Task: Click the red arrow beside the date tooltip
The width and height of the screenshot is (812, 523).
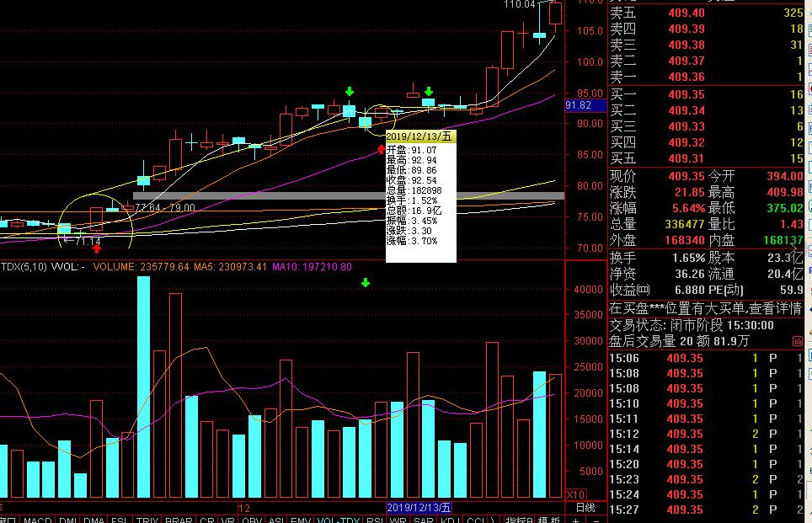Action: [382, 149]
